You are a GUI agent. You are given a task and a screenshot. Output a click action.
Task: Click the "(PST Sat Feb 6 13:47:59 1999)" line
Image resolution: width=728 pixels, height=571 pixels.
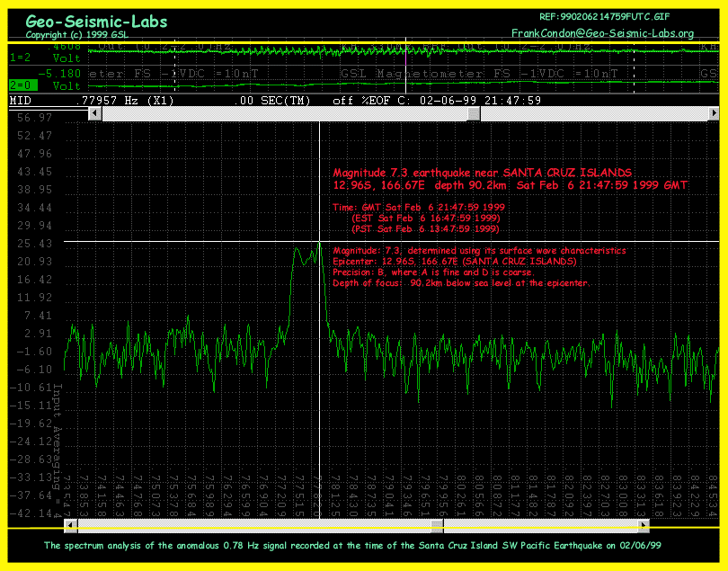click(x=426, y=228)
